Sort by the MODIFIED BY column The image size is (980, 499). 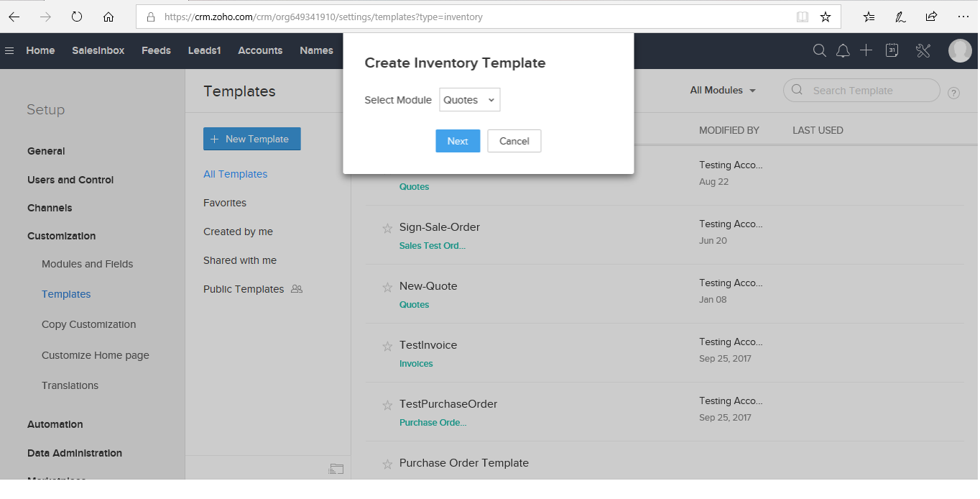tap(729, 130)
